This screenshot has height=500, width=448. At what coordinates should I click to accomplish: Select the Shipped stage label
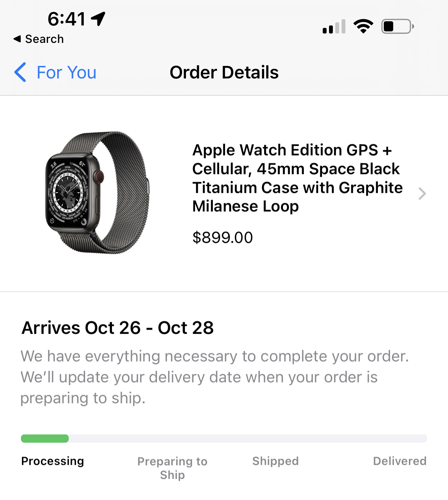point(275,461)
